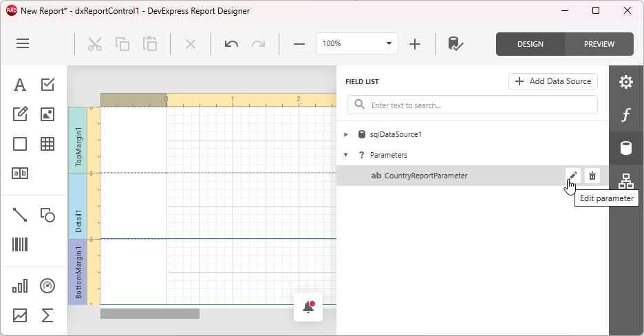Click the Add Data Source button
The width and height of the screenshot is (644, 336).
point(552,81)
